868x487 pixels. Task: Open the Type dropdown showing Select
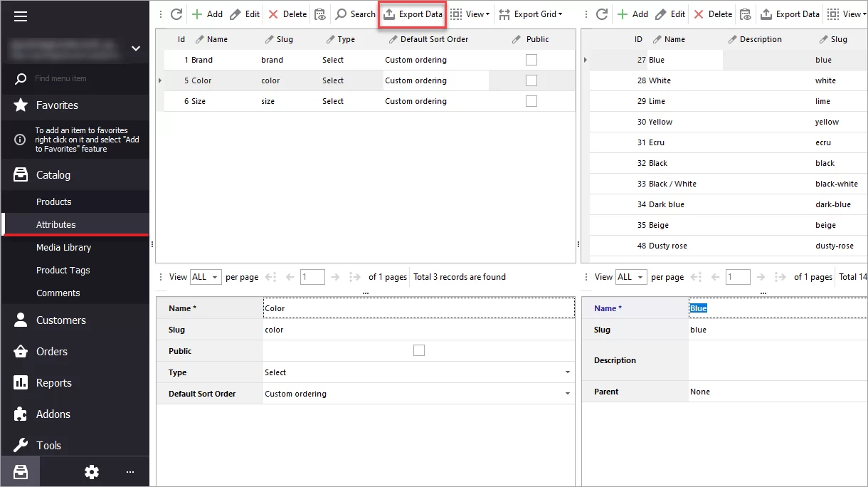(x=567, y=372)
